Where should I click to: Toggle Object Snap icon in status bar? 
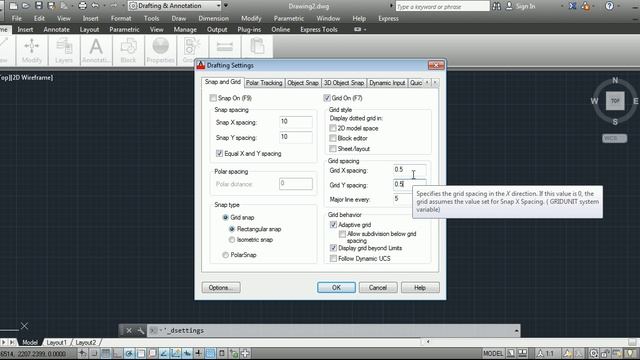coord(141,353)
